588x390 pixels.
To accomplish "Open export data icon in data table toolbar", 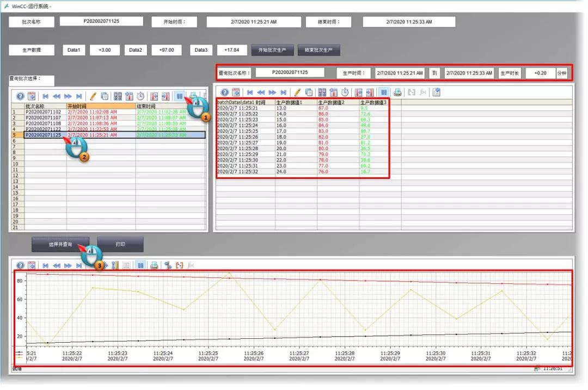I will [436, 92].
